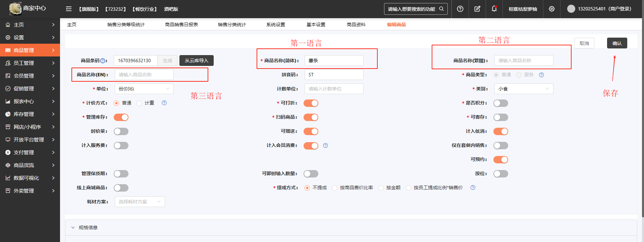Click the help icon next to 商品条码
The width and height of the screenshot is (644, 242).
pyautogui.click(x=103, y=61)
